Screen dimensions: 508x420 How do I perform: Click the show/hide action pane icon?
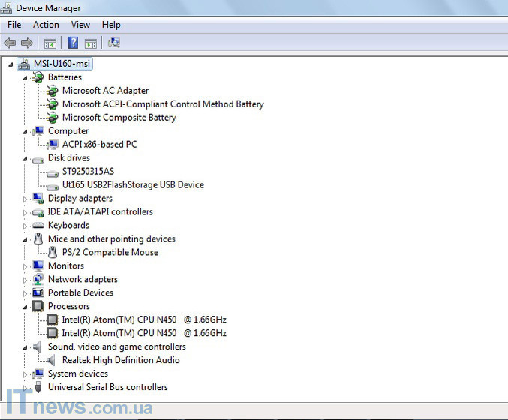pyautogui.click(x=91, y=43)
